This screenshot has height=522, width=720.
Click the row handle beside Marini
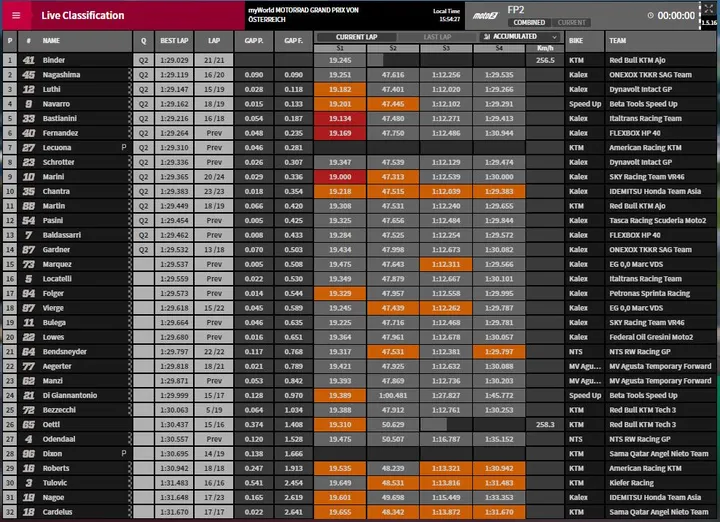(130, 177)
